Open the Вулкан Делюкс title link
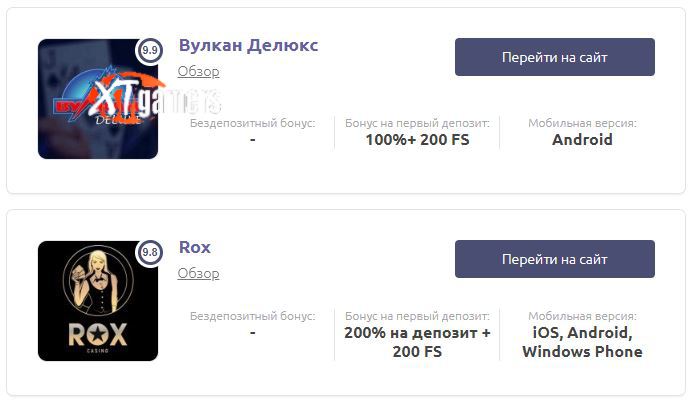The height and width of the screenshot is (400, 694). (248, 45)
